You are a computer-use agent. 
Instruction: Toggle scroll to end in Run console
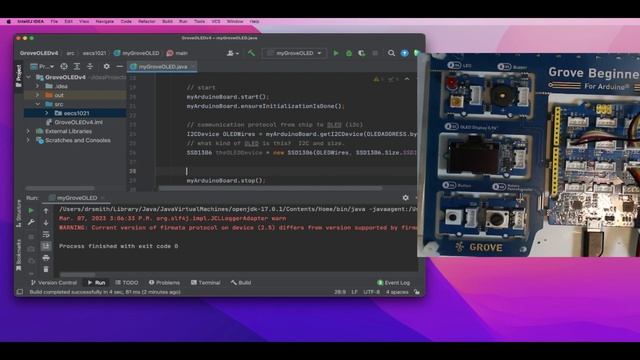coord(46,246)
